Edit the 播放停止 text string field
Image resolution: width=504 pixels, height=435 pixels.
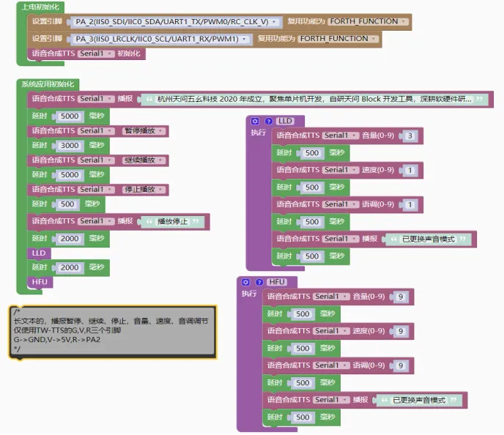click(x=172, y=222)
